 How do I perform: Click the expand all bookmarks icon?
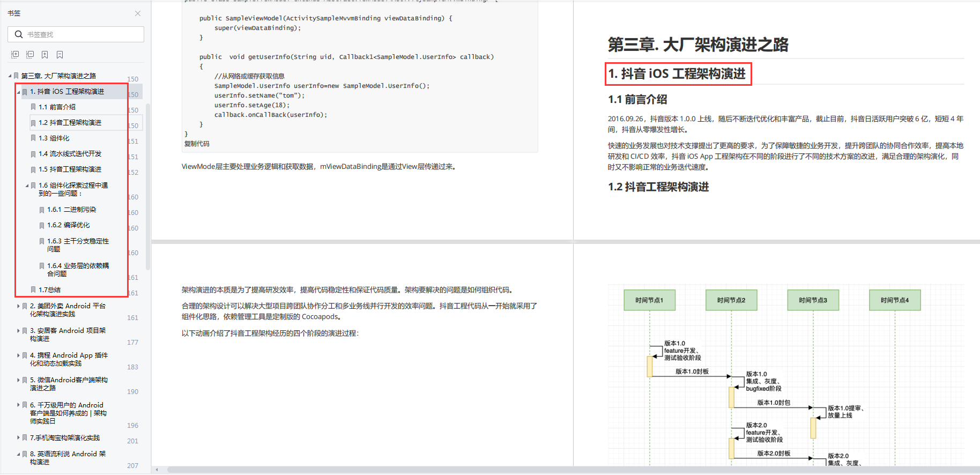[x=15, y=55]
